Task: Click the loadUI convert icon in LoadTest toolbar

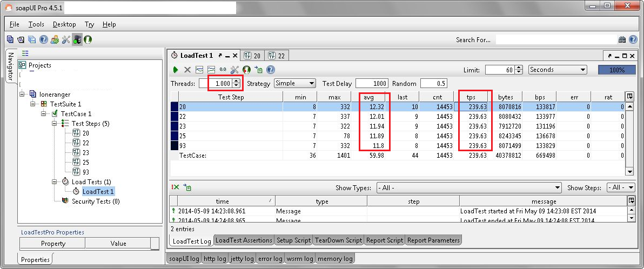Action: (246, 70)
